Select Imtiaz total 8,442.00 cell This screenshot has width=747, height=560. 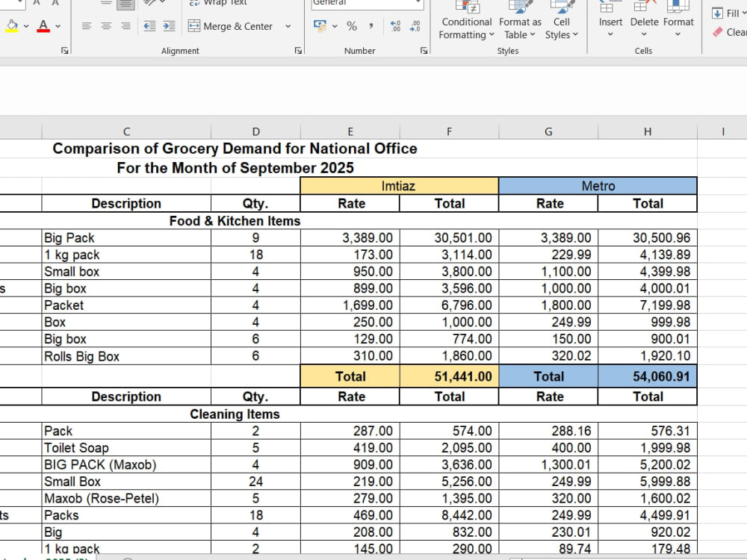449,515
